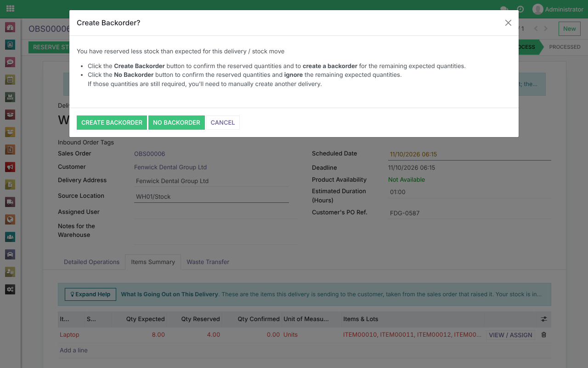Open the Delivery Address dropdown field
The width and height of the screenshot is (588, 368).
click(x=211, y=181)
